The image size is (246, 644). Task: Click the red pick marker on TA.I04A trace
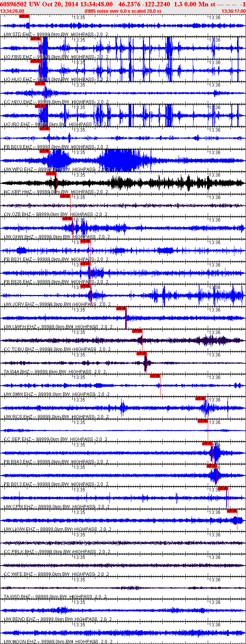[x=141, y=353]
